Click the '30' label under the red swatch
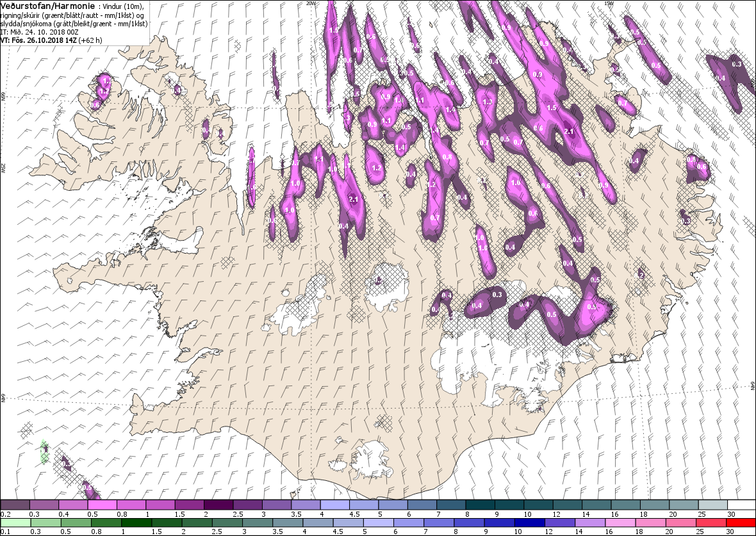756x536 pixels. pos(730,532)
